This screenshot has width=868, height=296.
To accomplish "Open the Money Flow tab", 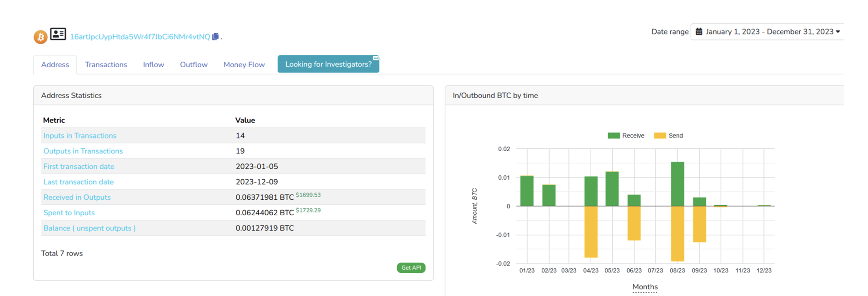I will coord(244,64).
